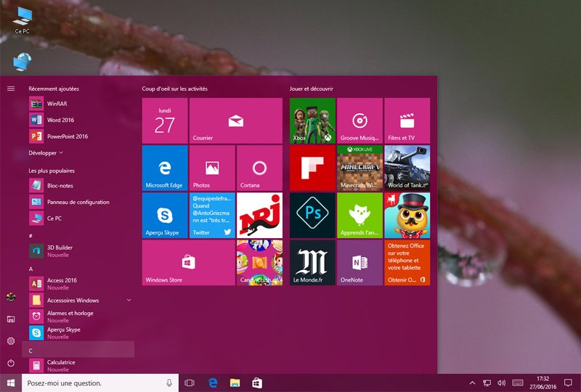581x392 pixels.
Task: Click the volume icon in system tray
Action: (x=501, y=383)
